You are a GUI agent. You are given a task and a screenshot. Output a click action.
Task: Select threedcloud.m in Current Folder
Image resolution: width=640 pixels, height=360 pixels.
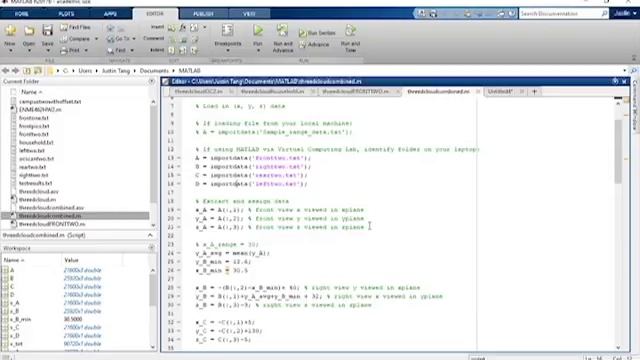click(x=37, y=200)
